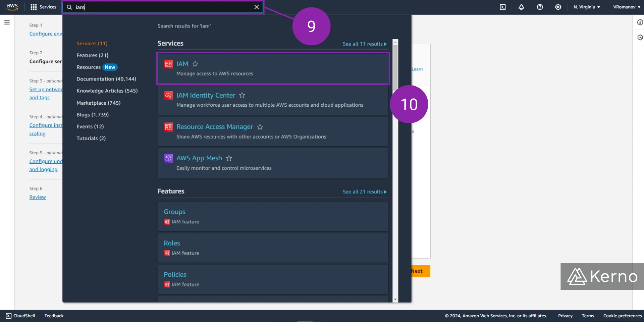Click the IAM Identity Center icon
644x322 pixels.
click(x=168, y=95)
